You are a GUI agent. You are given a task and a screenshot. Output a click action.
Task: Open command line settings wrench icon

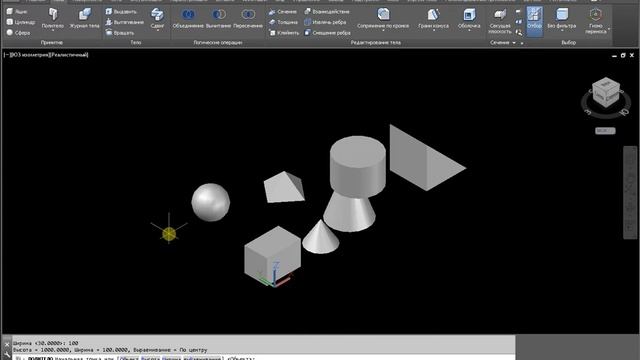7,355
